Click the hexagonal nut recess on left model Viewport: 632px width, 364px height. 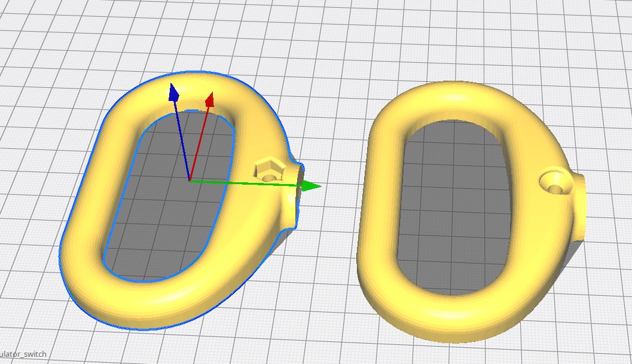(267, 171)
